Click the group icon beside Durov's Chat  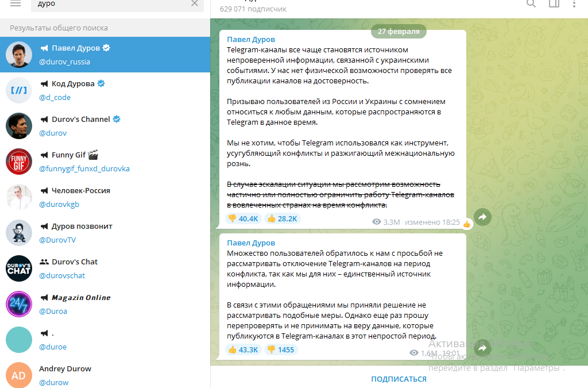click(44, 262)
